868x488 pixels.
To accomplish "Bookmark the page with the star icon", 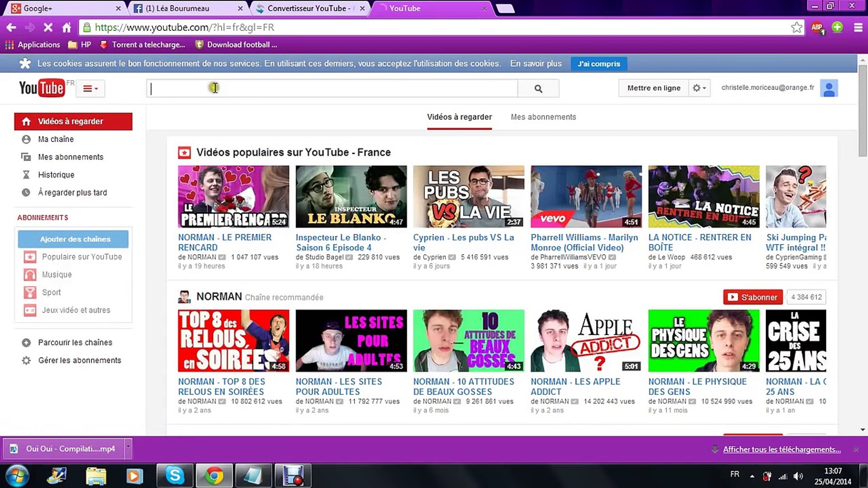I will click(x=797, y=28).
